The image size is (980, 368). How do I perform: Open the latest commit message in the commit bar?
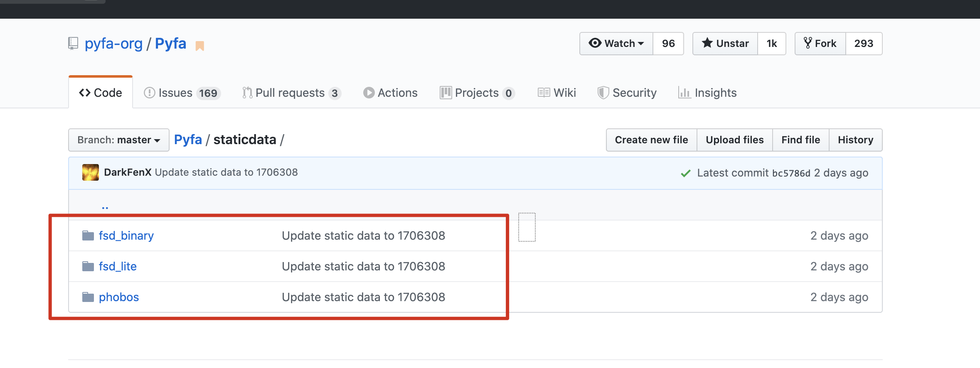click(227, 172)
